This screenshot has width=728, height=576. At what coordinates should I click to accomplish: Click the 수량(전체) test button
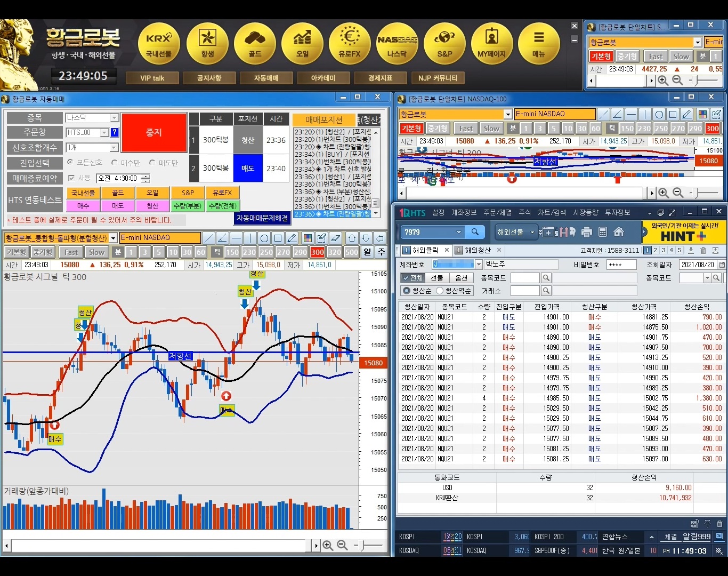(x=223, y=205)
